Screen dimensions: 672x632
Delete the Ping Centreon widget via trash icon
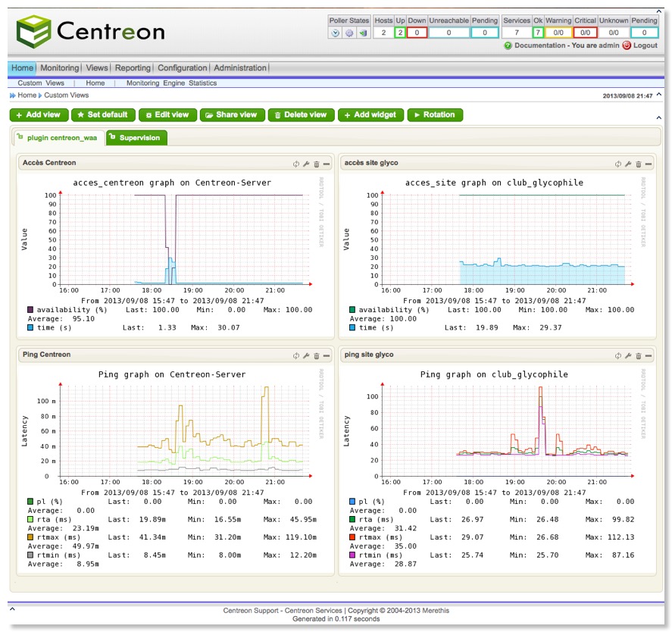317,355
